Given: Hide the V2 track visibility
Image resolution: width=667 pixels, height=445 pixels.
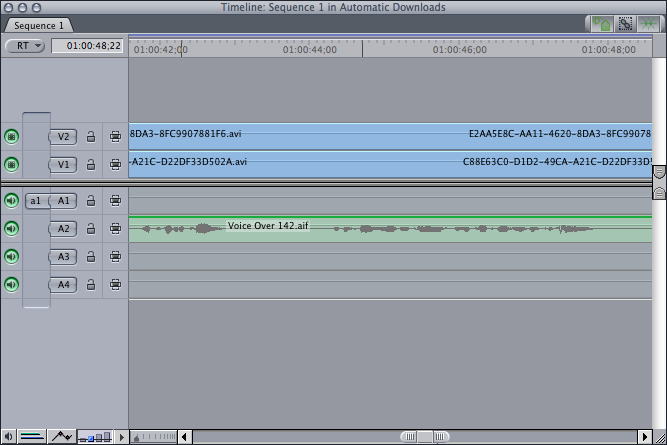Looking at the screenshot, I should [x=11, y=137].
